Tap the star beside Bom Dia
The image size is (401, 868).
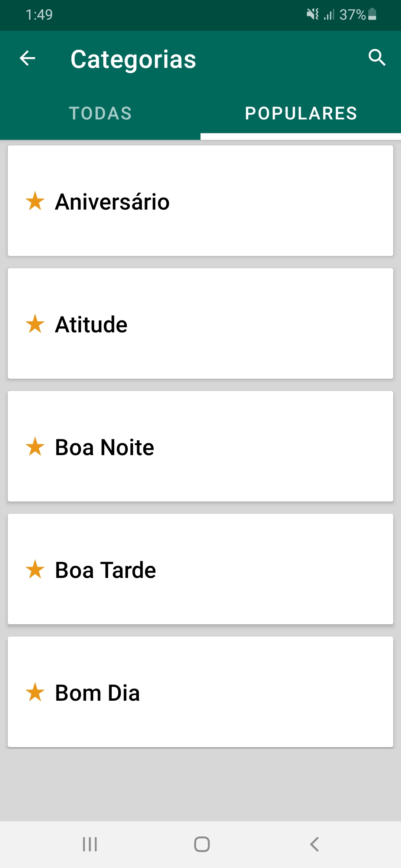35,692
